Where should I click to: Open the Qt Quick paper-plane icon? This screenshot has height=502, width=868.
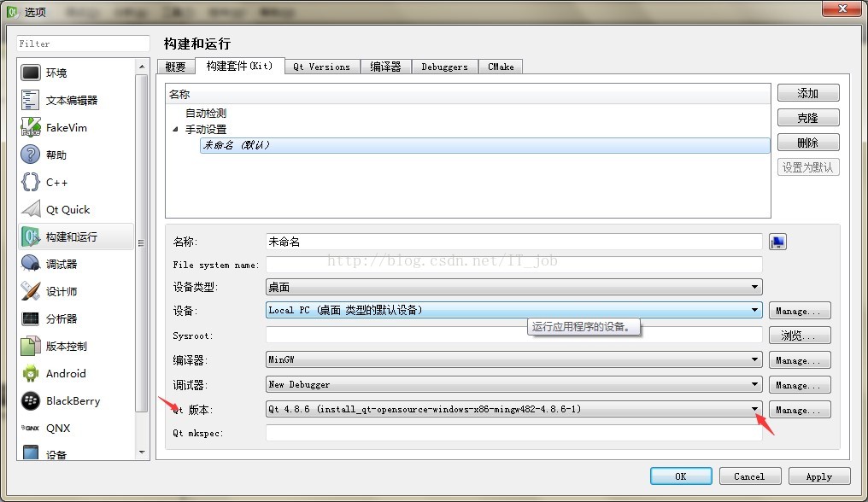[31, 209]
